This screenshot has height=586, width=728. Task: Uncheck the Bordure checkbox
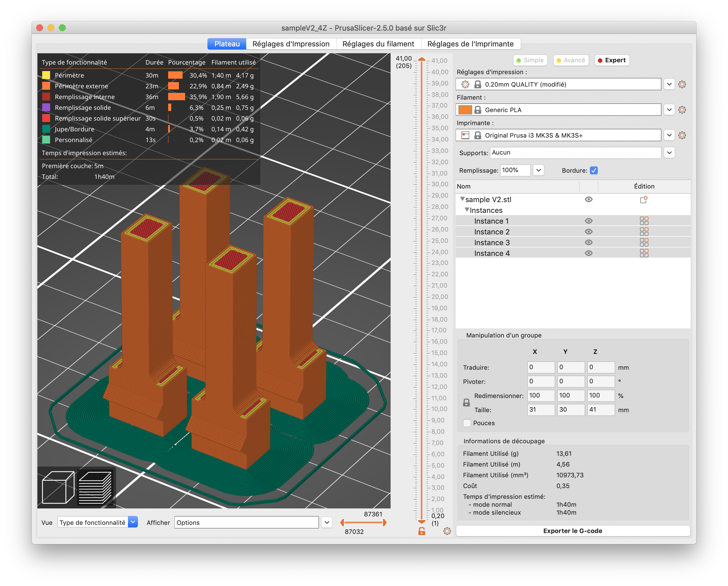click(x=594, y=171)
